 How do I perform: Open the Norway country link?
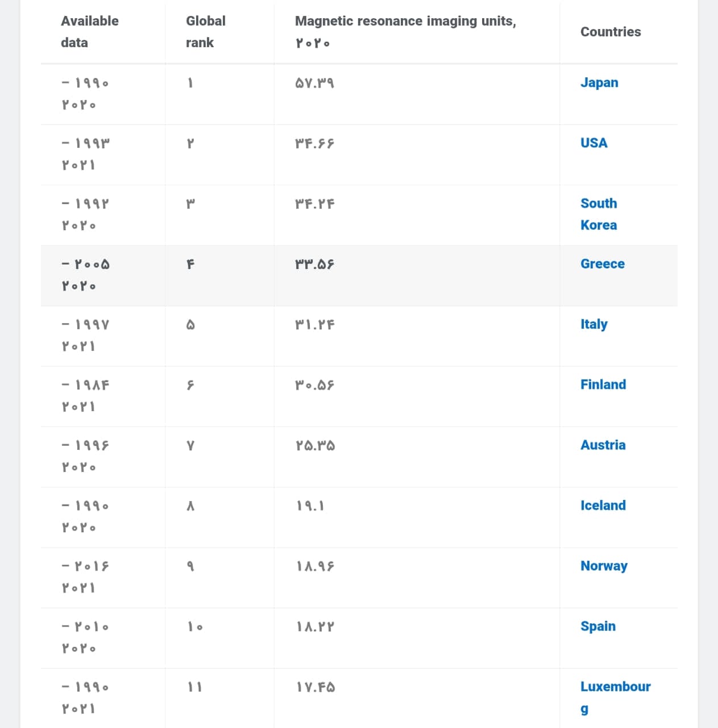point(604,566)
